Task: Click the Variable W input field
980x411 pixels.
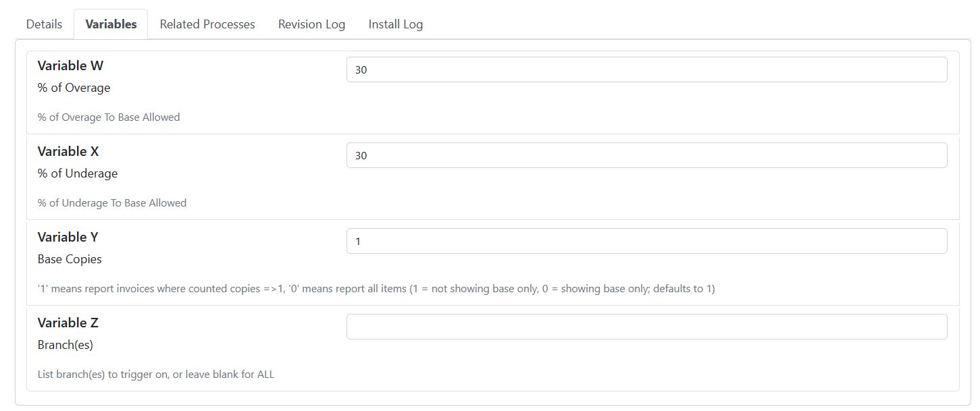Action: pos(646,70)
